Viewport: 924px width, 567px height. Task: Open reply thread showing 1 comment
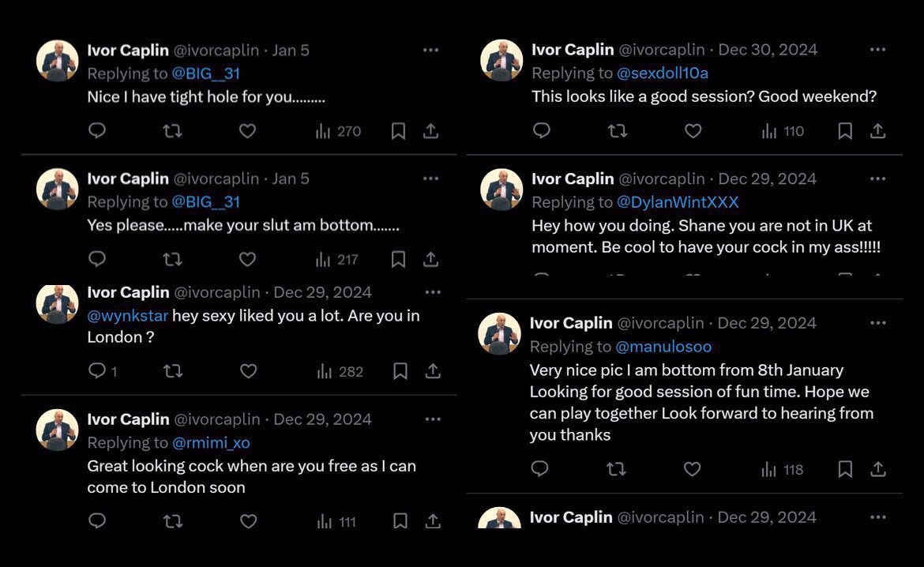point(103,370)
